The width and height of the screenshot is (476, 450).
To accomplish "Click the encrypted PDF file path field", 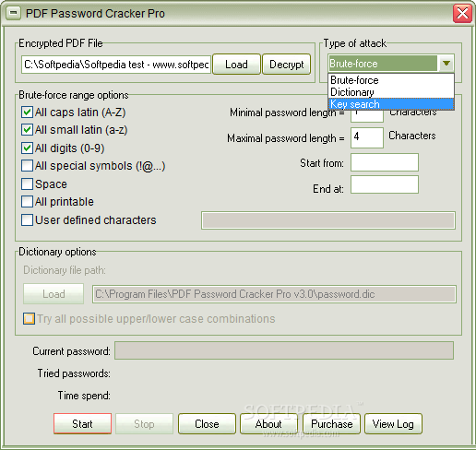I will point(116,65).
